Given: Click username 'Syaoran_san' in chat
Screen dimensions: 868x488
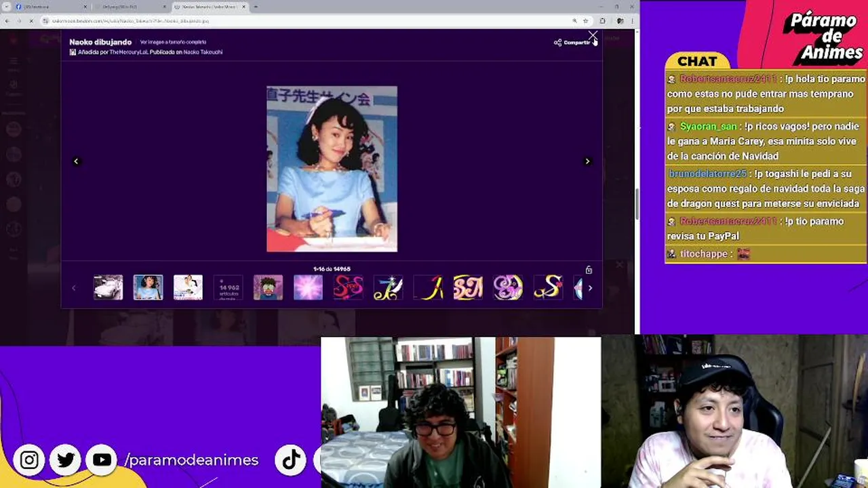Looking at the screenshot, I should pyautogui.click(x=708, y=127).
